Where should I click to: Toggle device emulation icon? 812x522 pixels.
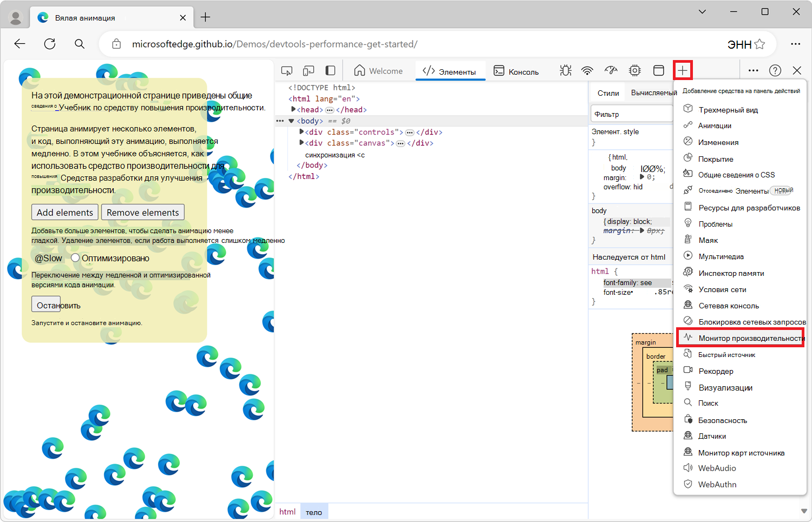coord(309,71)
